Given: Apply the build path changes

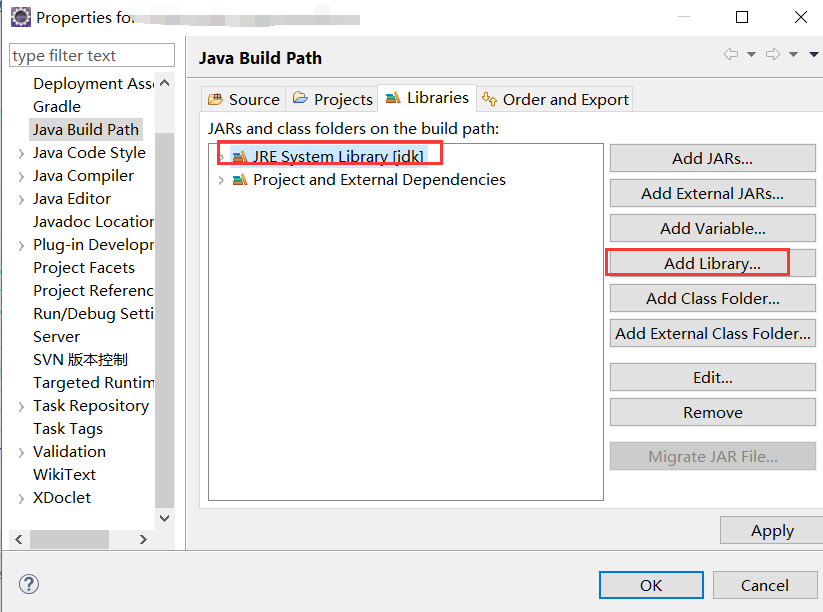Looking at the screenshot, I should click(772, 530).
